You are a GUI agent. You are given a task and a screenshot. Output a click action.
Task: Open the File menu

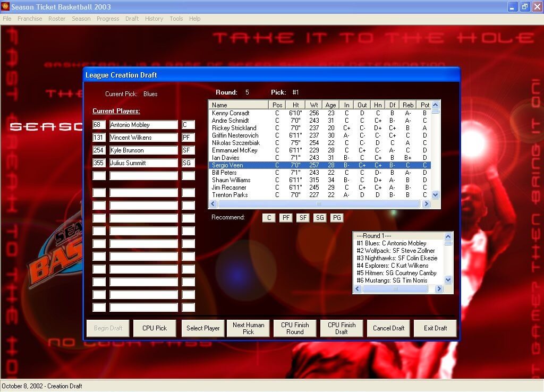pyautogui.click(x=7, y=19)
